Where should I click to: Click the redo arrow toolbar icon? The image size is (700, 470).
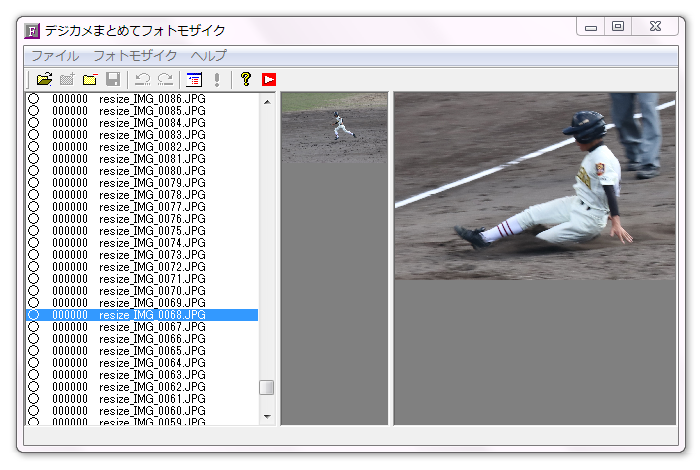coord(165,79)
